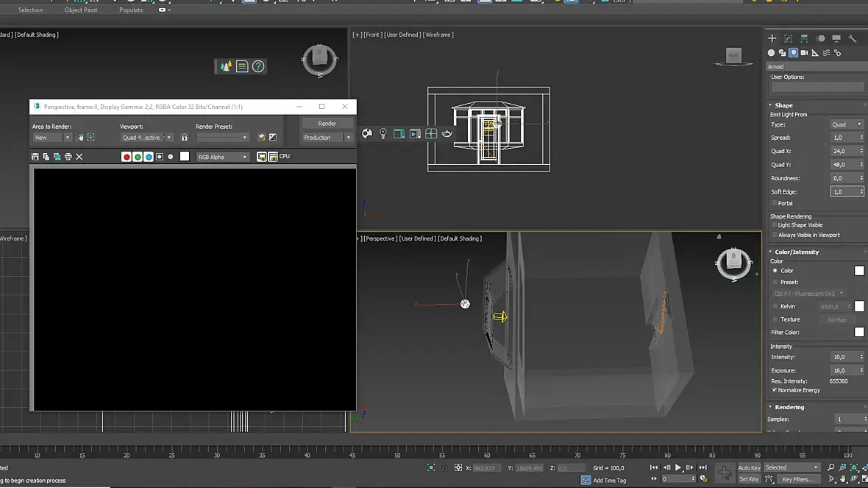
Task: Switch to the Modify panel tab
Action: coord(788,38)
